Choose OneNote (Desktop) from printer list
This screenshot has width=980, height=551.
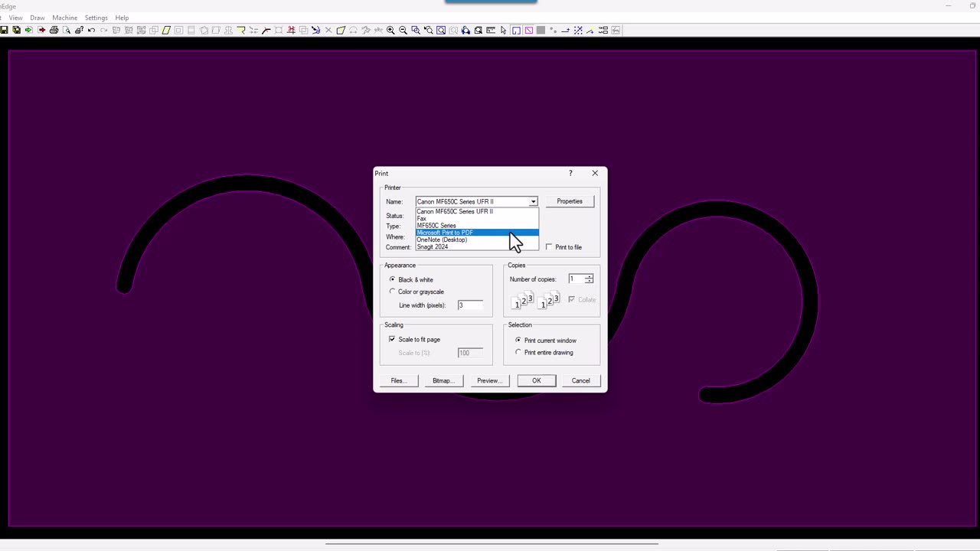point(476,240)
